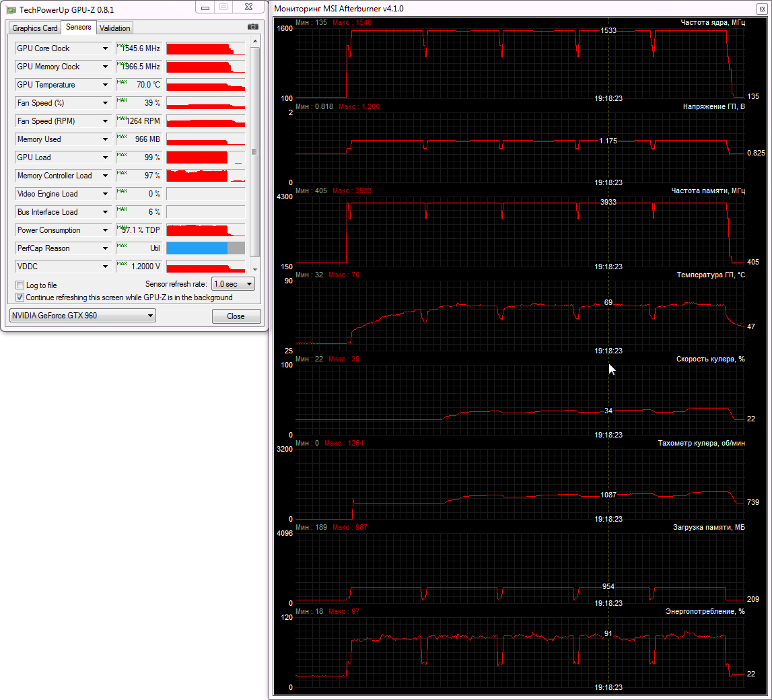772x700 pixels.
Task: Open the Sensor refresh rate combo box
Action: [x=233, y=285]
